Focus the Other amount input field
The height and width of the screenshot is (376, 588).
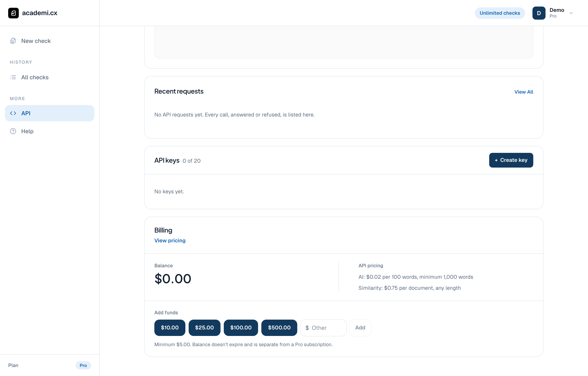point(323,328)
